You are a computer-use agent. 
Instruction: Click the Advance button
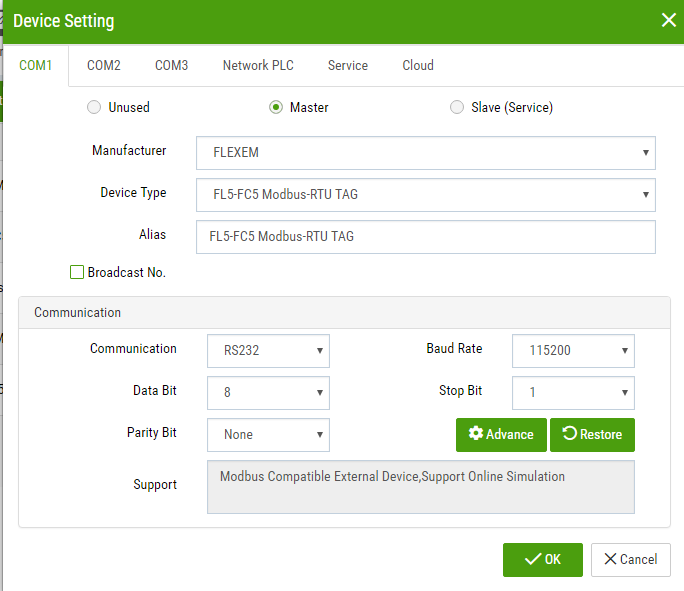pyautogui.click(x=501, y=435)
